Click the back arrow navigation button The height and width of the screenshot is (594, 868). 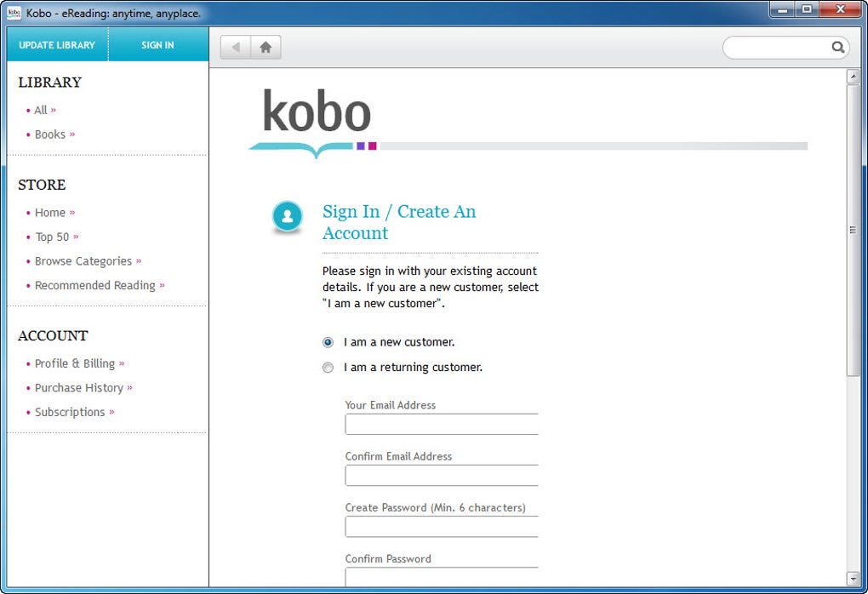[x=236, y=47]
